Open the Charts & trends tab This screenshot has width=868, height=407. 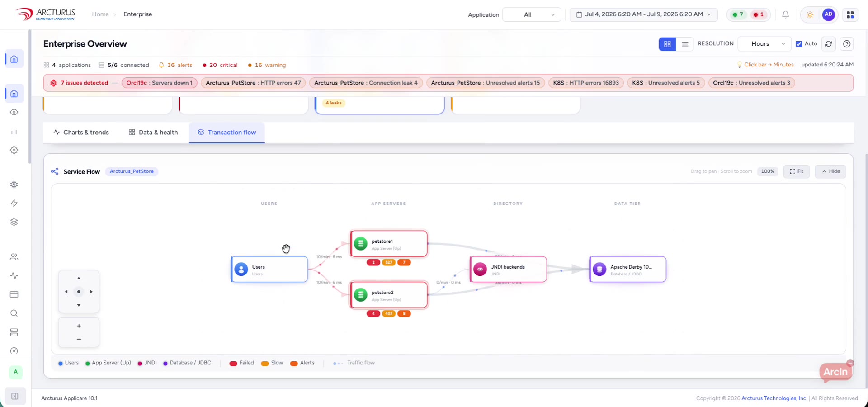(x=81, y=133)
